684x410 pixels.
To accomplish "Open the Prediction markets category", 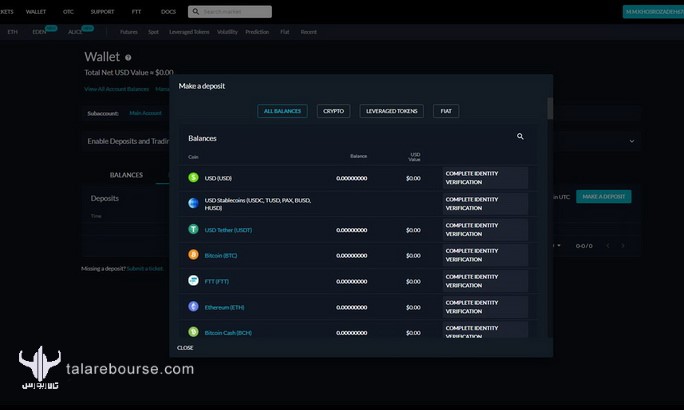I will [x=257, y=32].
